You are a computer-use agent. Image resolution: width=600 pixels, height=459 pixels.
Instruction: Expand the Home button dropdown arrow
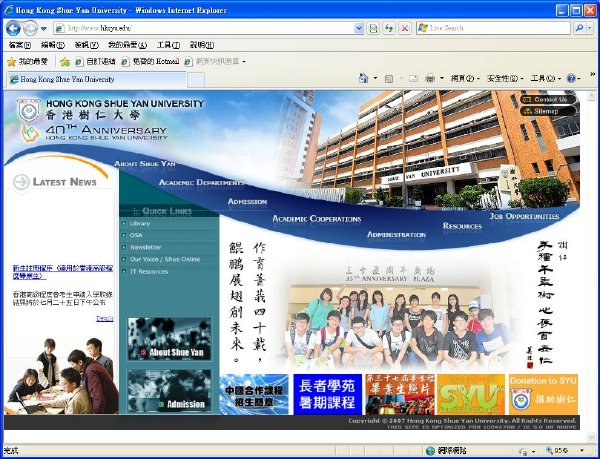[375, 78]
